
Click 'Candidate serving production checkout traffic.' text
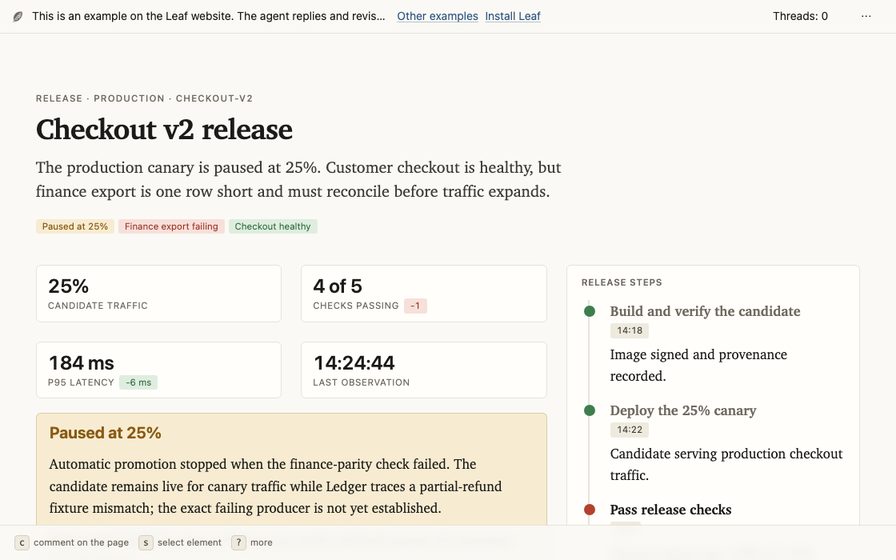coord(726,464)
